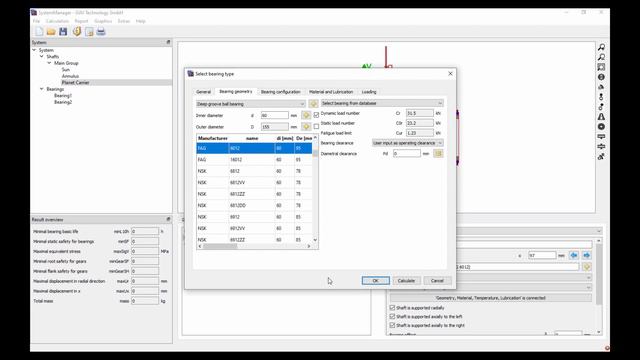Screen dimensions: 640x360
Task: Click the OK button
Action: pyautogui.click(x=376, y=280)
